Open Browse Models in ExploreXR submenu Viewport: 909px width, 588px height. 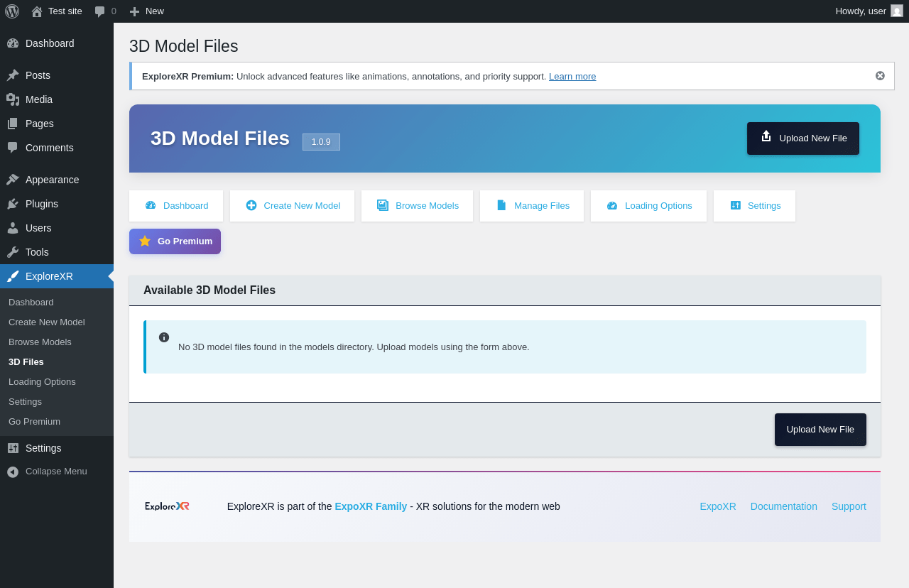point(40,342)
